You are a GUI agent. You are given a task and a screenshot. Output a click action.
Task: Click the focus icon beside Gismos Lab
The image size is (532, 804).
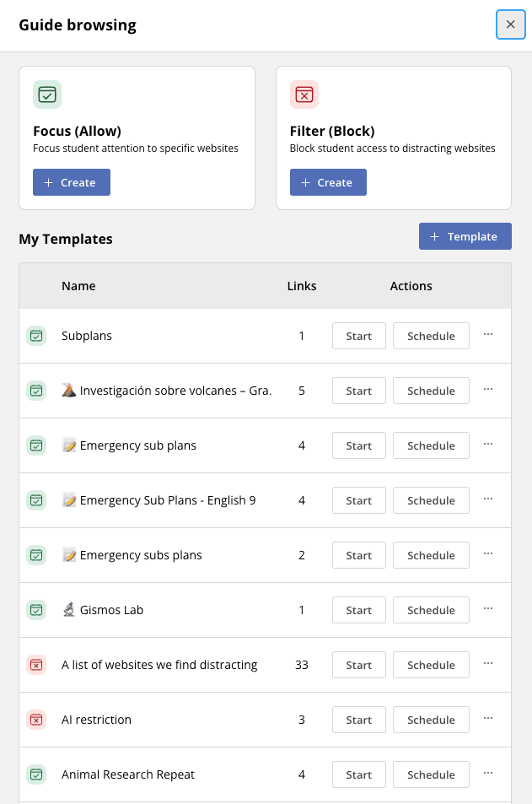pos(36,610)
